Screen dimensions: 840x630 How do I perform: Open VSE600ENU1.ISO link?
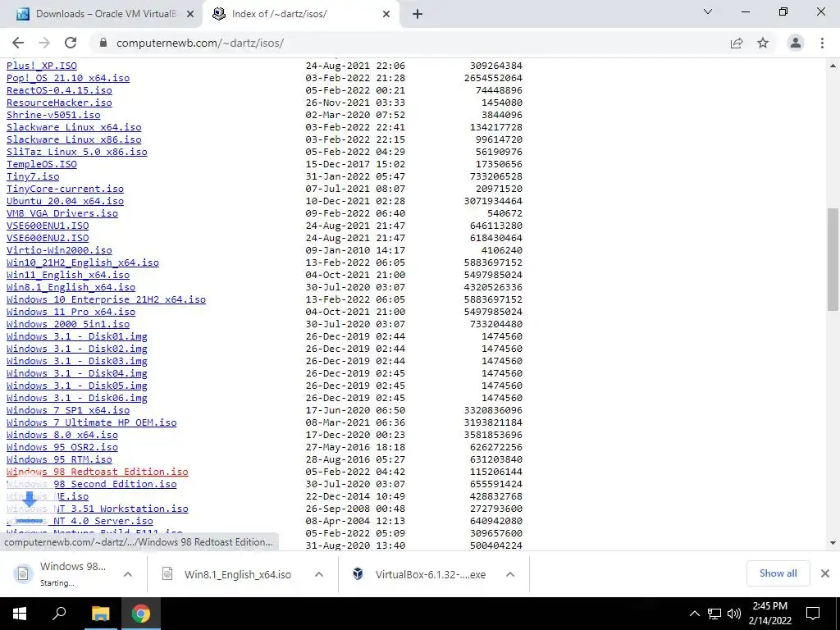point(48,226)
